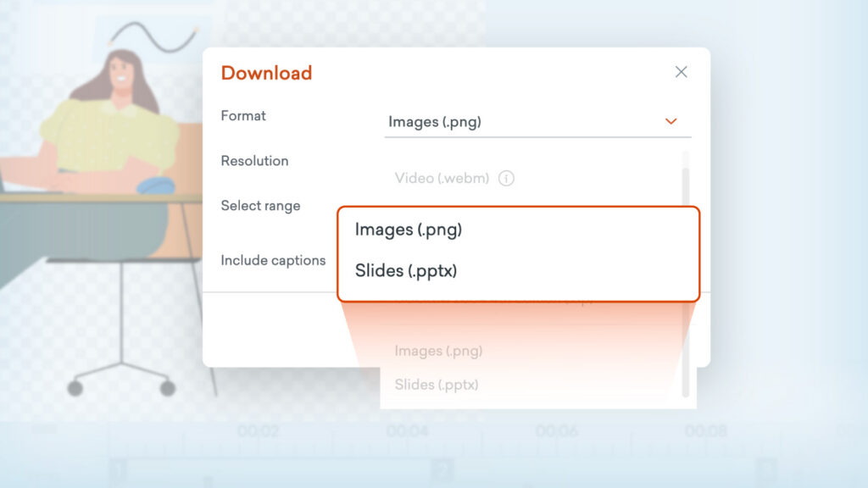This screenshot has height=488, width=868.
Task: Jump to 00:08 on the timeline ruler
Action: point(706,432)
